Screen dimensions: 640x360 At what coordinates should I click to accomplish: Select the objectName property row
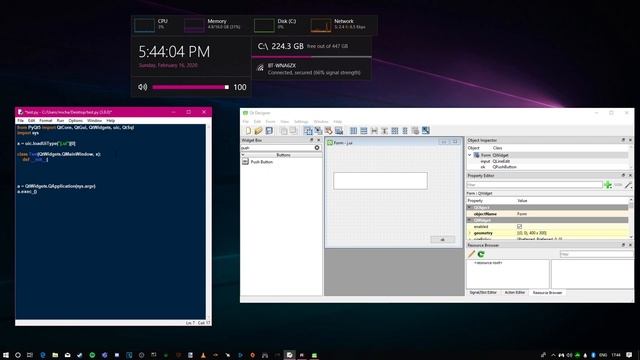click(x=547, y=214)
